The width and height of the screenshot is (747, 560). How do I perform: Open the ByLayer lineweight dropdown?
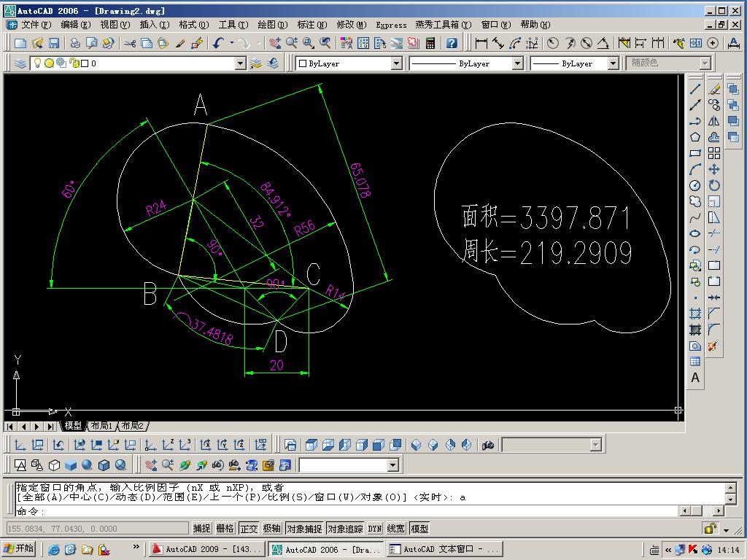point(613,63)
